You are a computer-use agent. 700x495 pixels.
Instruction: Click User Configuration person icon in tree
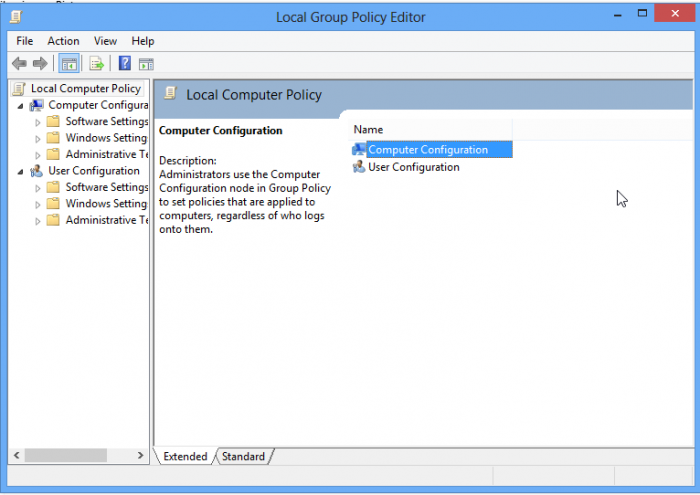click(36, 171)
